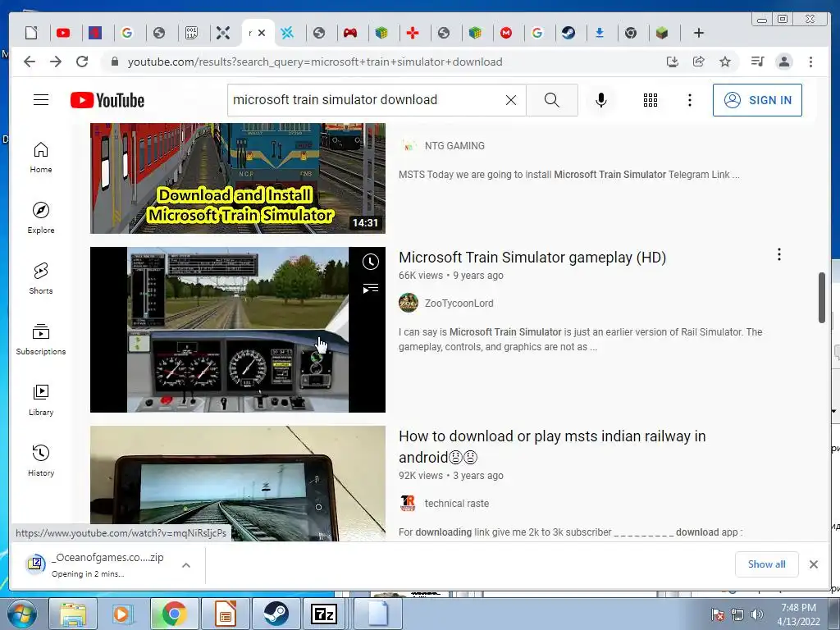Open the NTG GAMING channel link
840x630 pixels.
point(454,146)
